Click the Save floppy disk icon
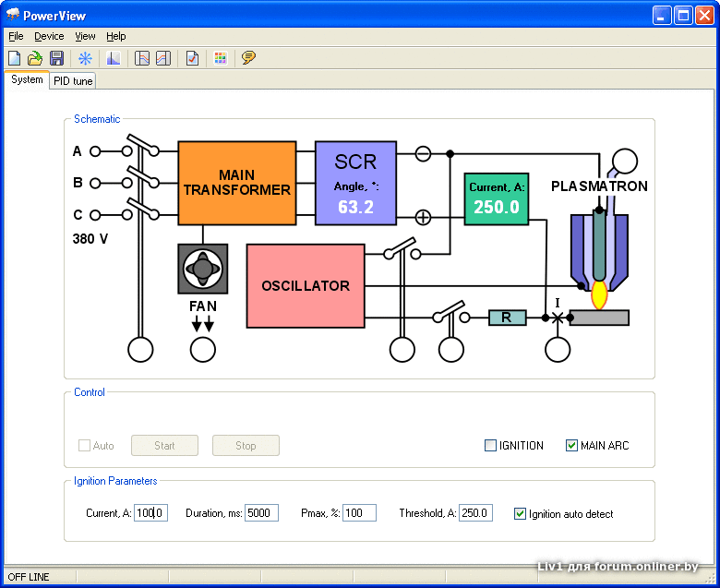This screenshot has height=588, width=720. coord(56,58)
